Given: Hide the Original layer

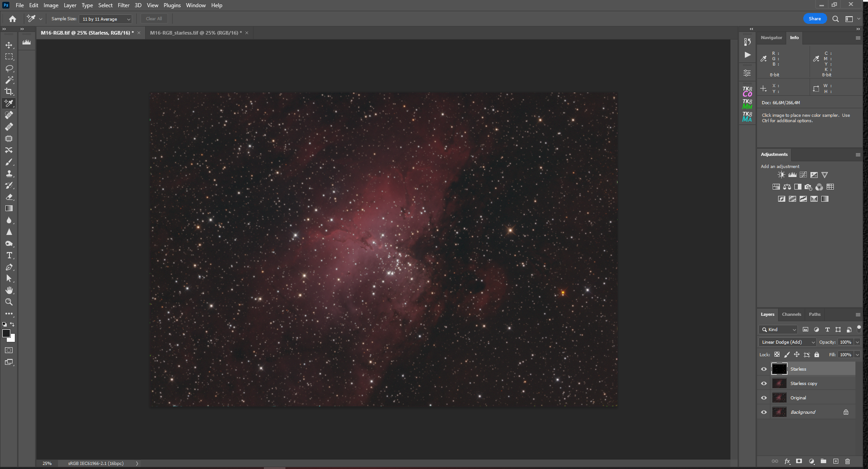Looking at the screenshot, I should point(764,398).
